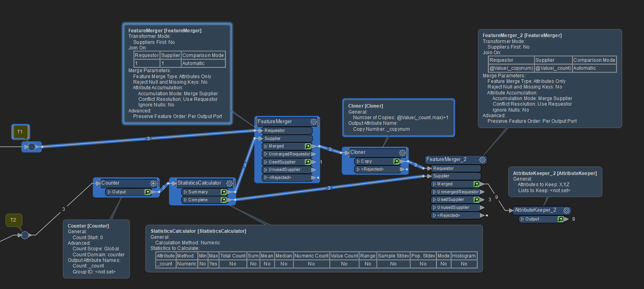Expand FeatureMerger_2 UnmergedRequestor port attributes

click(x=435, y=192)
